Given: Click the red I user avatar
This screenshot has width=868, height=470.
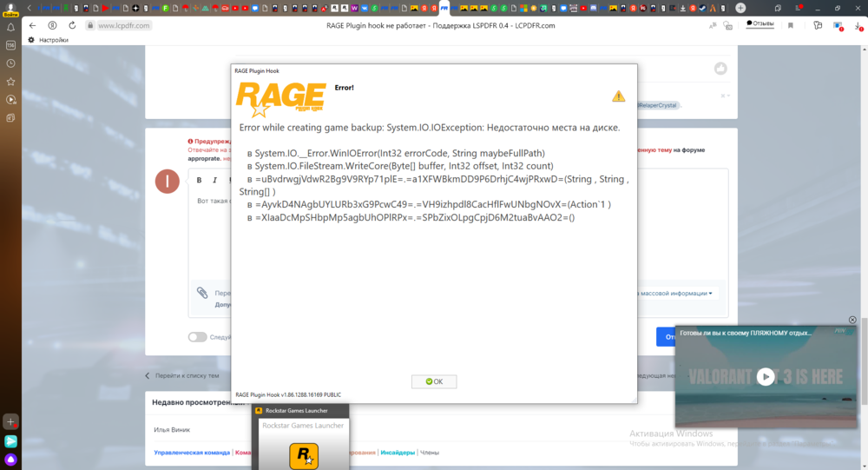Looking at the screenshot, I should coord(168,182).
